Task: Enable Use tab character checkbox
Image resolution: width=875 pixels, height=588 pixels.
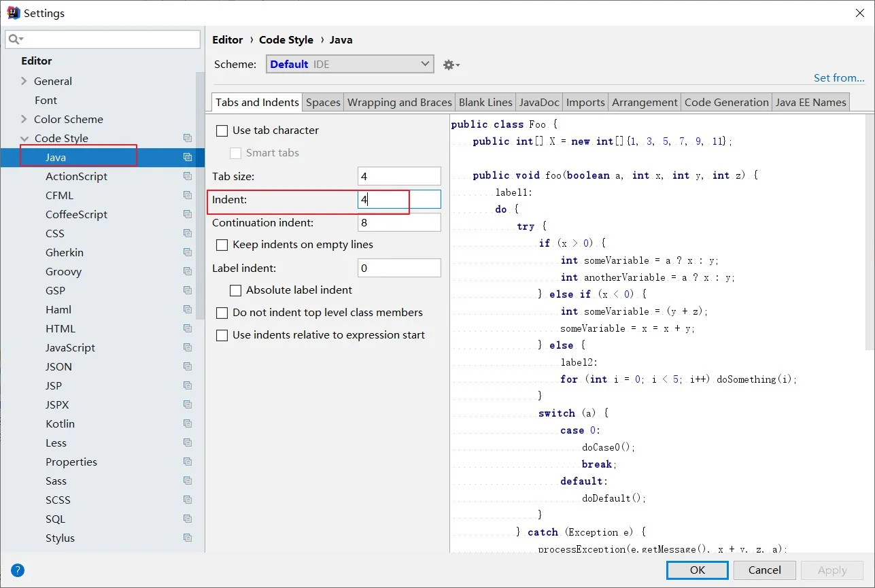Action: tap(222, 131)
